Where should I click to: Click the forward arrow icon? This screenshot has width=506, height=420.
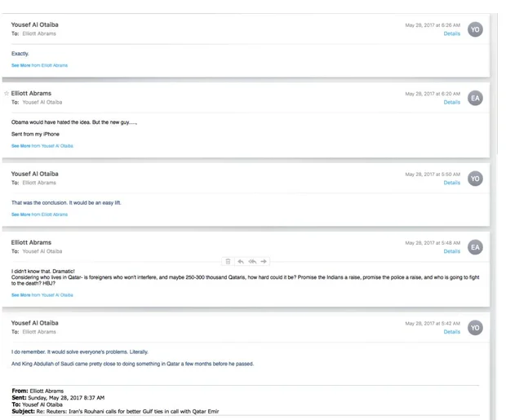pyautogui.click(x=265, y=261)
